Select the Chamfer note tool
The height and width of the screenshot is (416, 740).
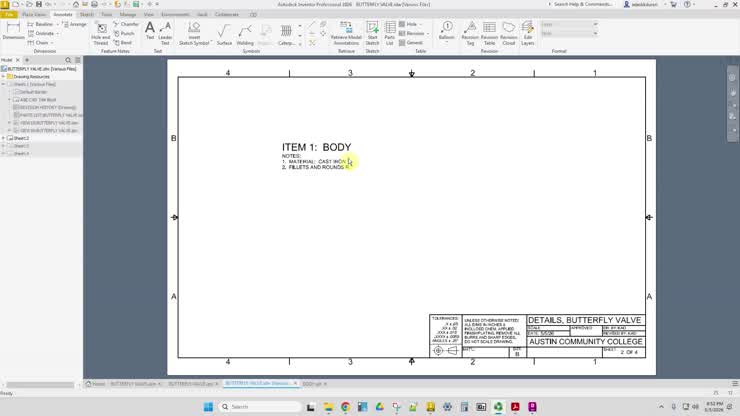pos(126,24)
